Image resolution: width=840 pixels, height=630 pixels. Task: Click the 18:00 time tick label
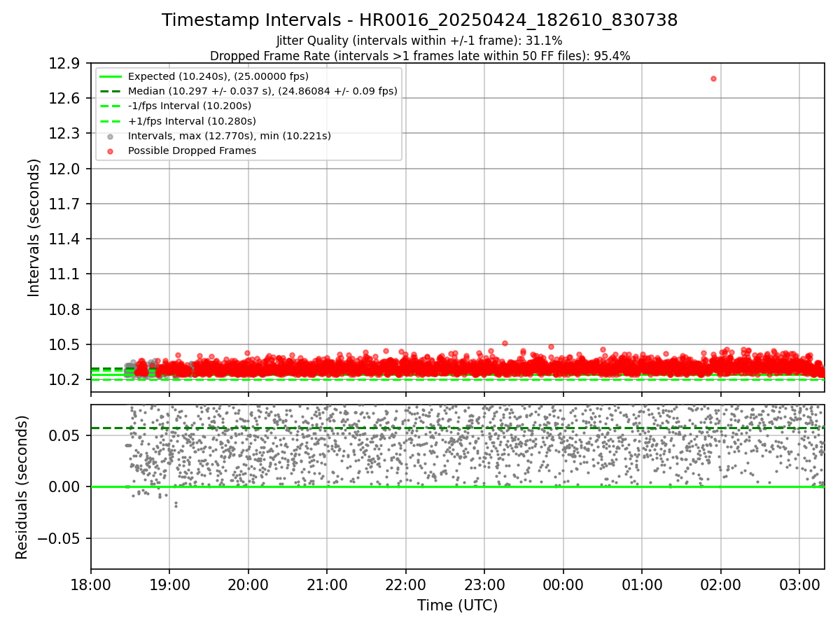91,584
